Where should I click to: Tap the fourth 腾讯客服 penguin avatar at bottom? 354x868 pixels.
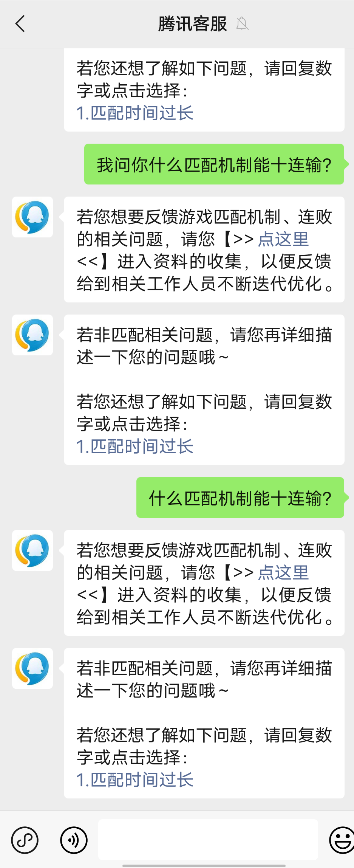(32, 668)
